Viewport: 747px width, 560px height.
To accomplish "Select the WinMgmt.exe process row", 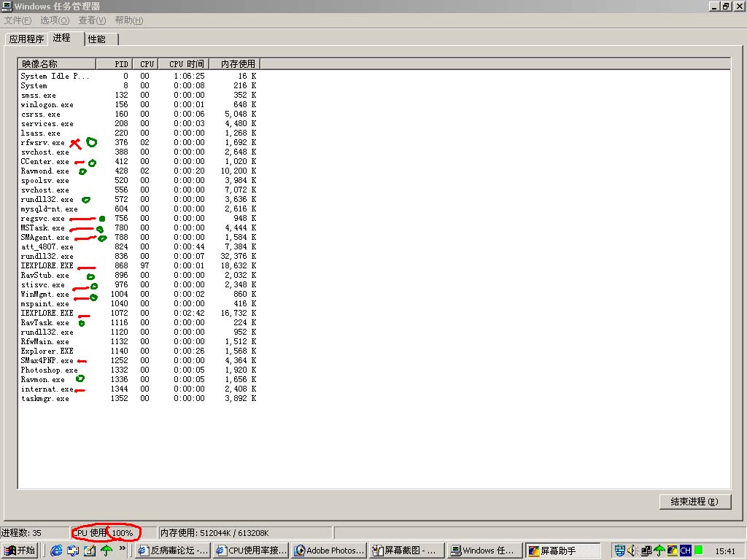I will 139,295.
